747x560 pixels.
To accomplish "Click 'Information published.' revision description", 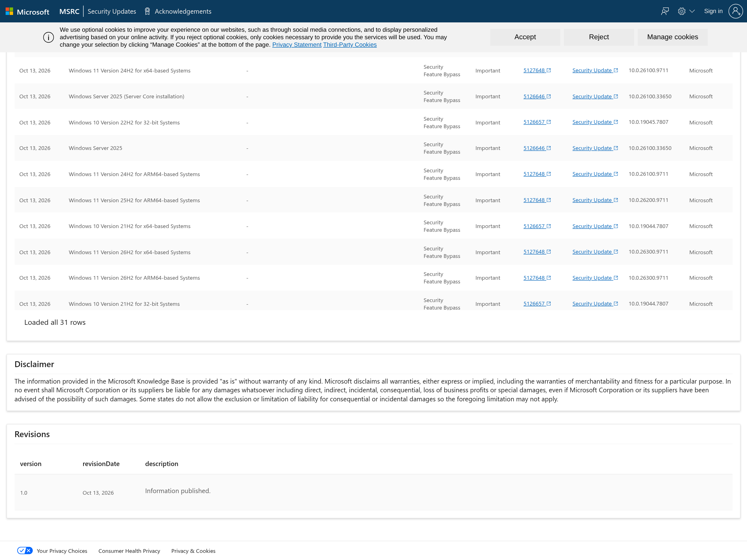I will 178,491.
